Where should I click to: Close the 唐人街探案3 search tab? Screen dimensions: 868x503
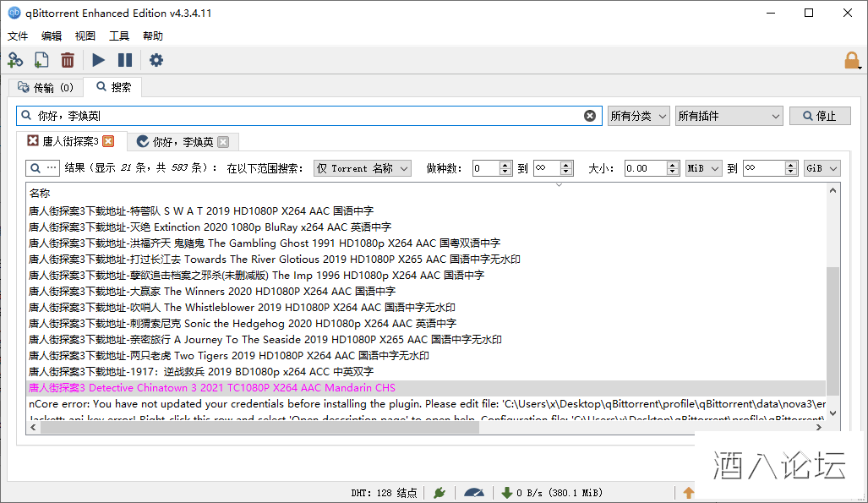point(108,141)
